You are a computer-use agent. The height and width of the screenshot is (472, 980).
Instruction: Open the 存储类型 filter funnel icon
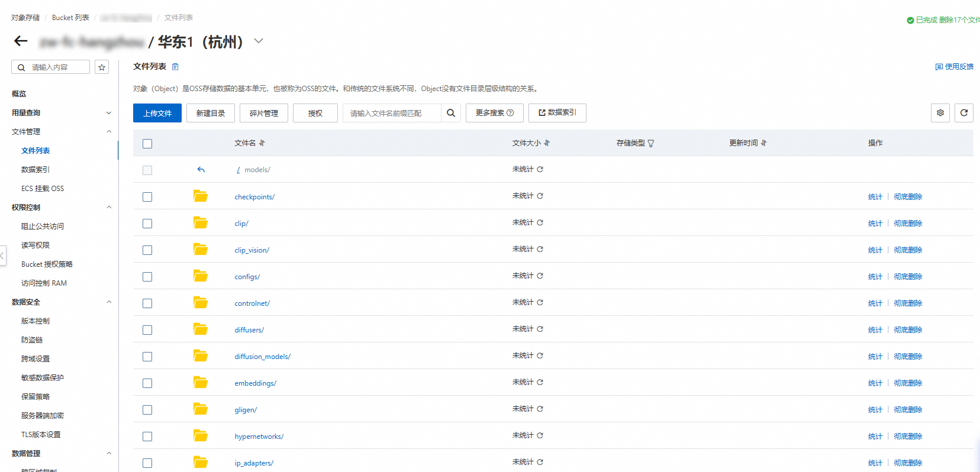click(x=651, y=143)
